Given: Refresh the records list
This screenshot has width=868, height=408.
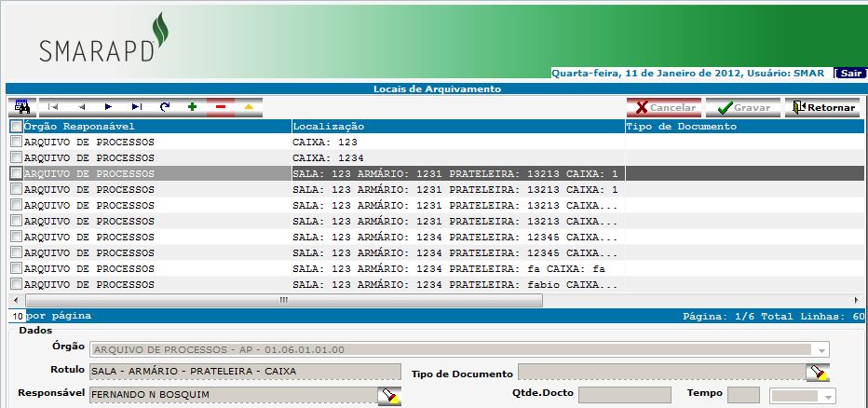Looking at the screenshot, I should (165, 107).
